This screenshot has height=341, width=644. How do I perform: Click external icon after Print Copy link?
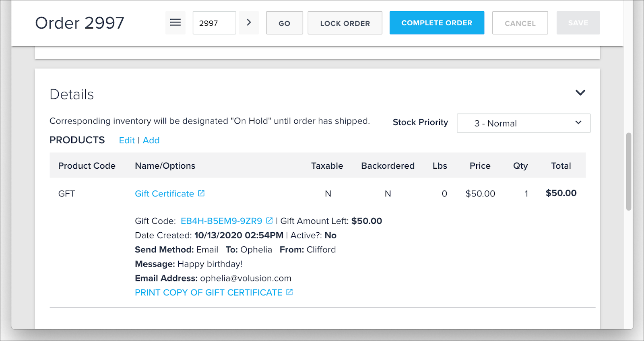tap(289, 292)
